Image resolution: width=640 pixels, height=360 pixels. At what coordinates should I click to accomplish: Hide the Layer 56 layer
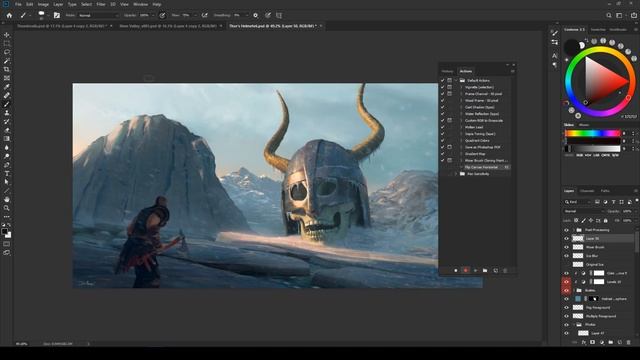pos(567,238)
